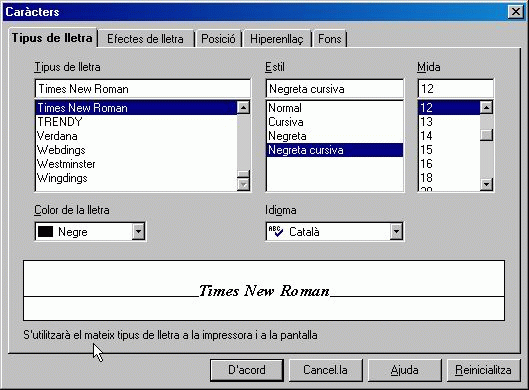Select size 12 in the list
Image resolution: width=529 pixels, height=390 pixels.
point(449,108)
